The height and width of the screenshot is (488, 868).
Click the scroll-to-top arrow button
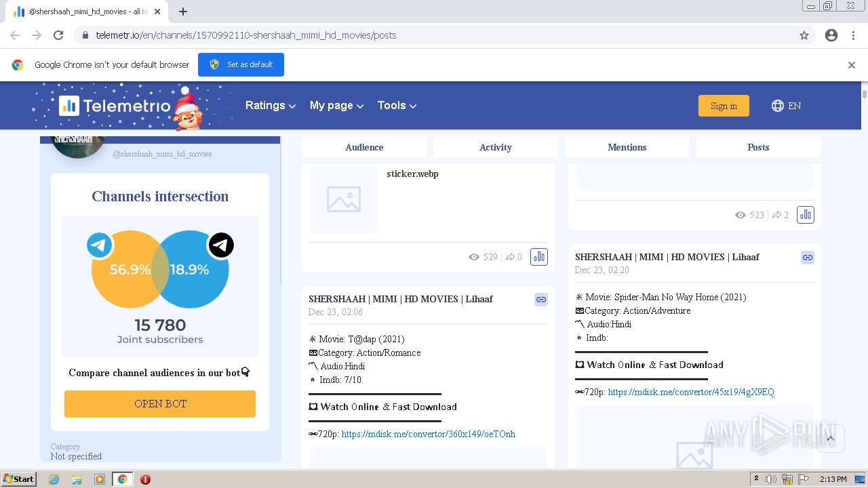[831, 439]
